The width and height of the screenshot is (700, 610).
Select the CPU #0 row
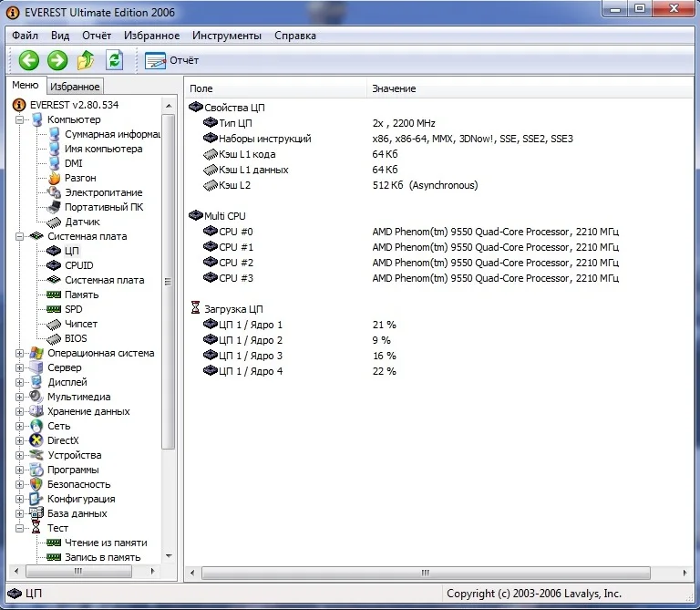click(x=411, y=232)
